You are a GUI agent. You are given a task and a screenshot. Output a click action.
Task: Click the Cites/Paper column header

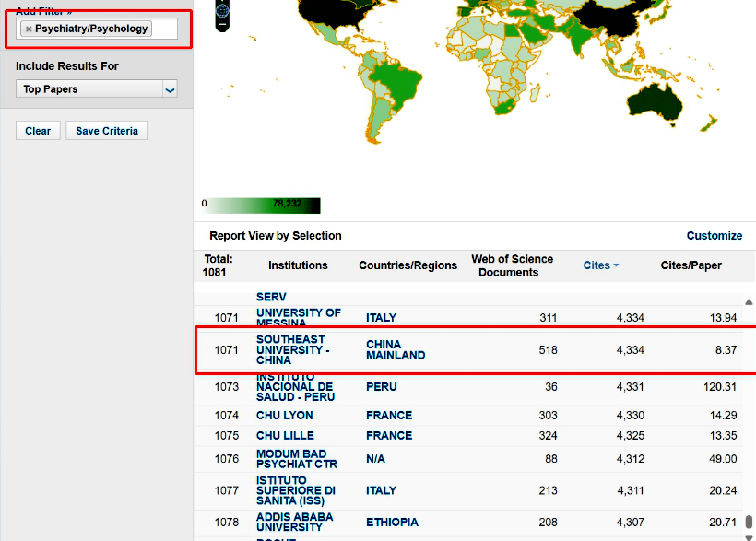691,265
